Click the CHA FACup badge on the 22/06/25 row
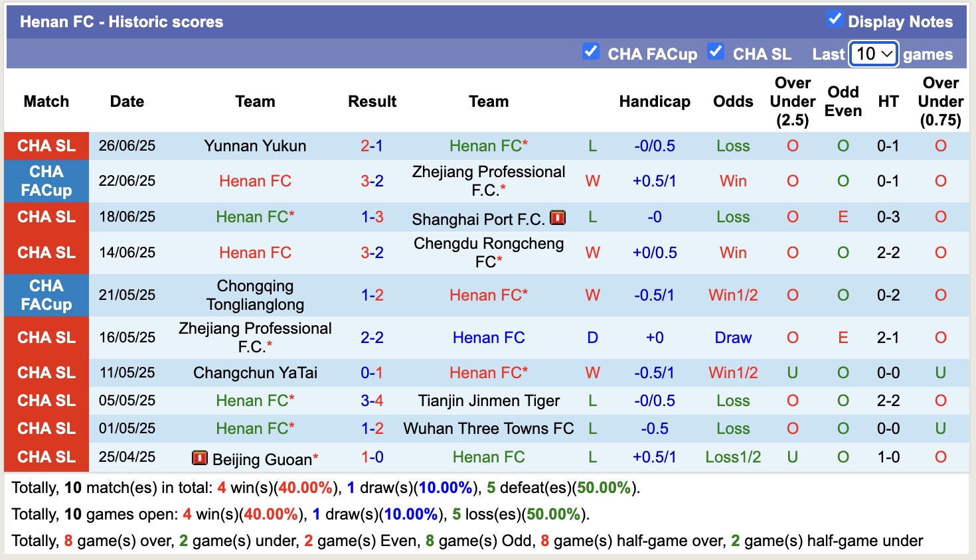This screenshot has height=560, width=976. (x=46, y=181)
